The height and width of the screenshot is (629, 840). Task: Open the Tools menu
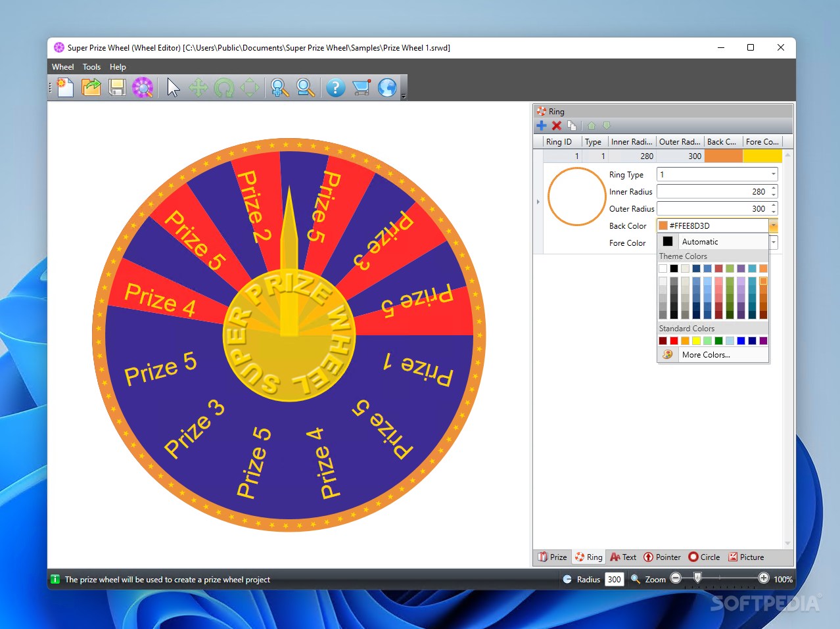(91, 67)
